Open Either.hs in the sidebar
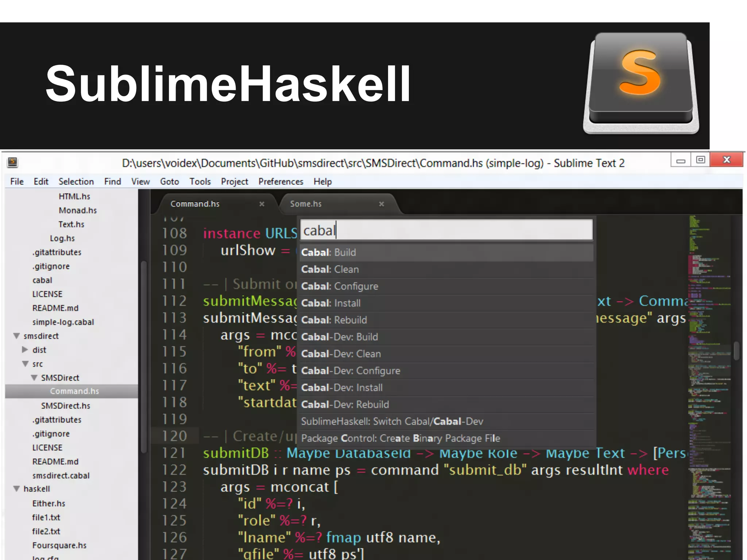The width and height of the screenshot is (747, 560). coord(49,503)
